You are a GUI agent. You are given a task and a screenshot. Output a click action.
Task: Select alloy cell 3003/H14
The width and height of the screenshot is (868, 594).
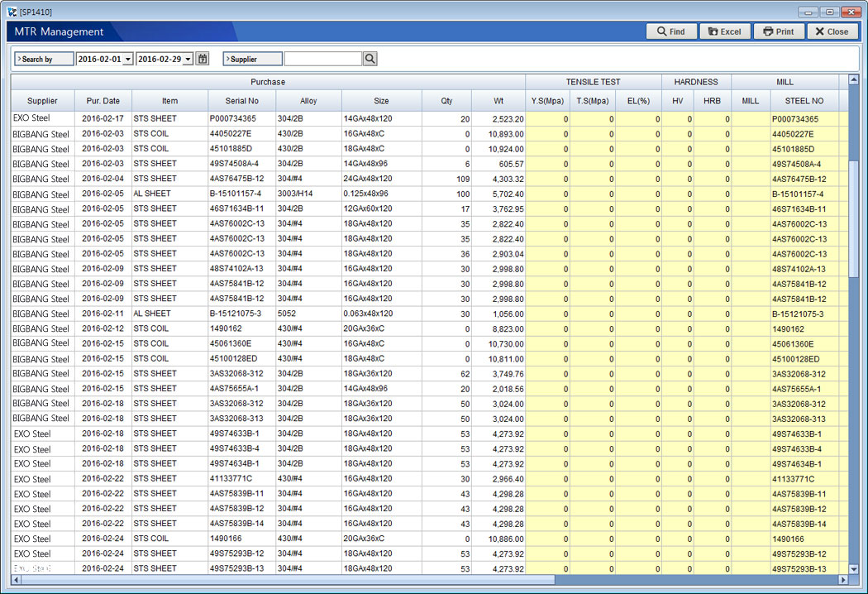click(x=308, y=194)
